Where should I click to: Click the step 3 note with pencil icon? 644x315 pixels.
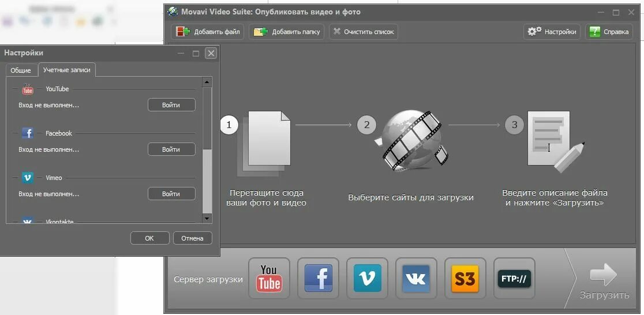click(556, 141)
